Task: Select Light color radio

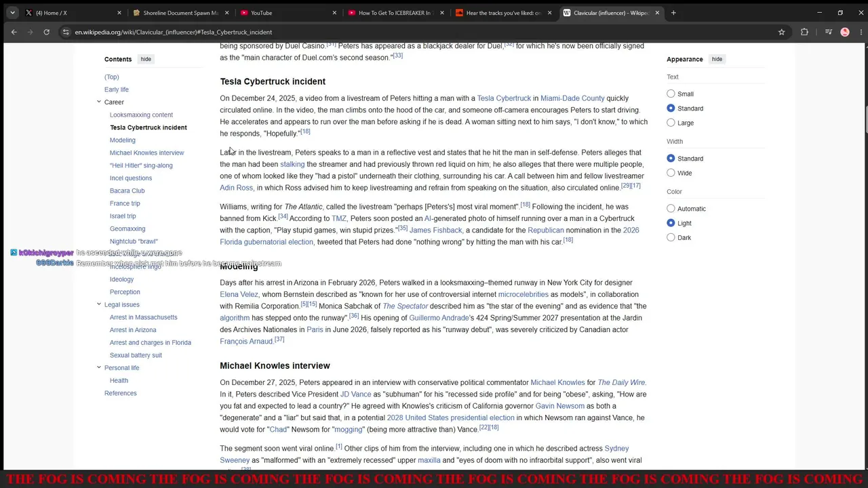Action: (671, 223)
